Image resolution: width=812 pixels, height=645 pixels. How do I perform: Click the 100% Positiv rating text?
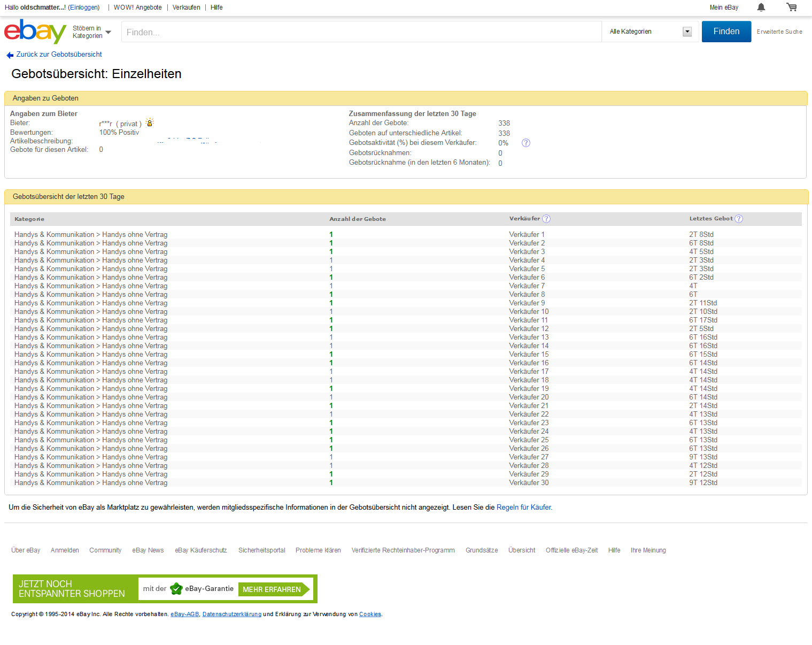point(119,133)
